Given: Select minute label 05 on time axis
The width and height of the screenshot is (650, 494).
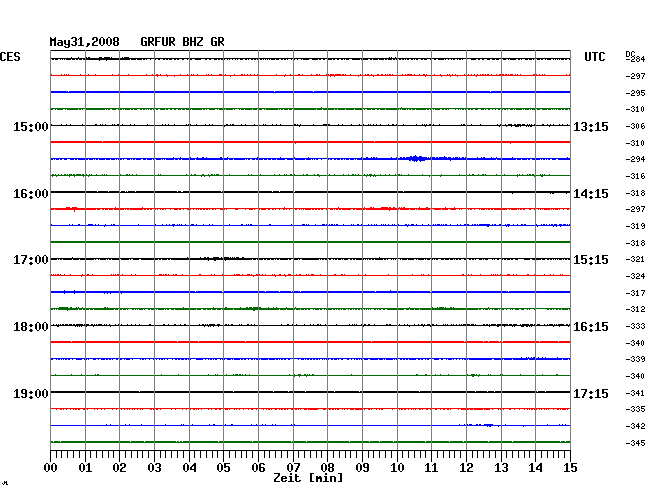Looking at the screenshot, I should pyautogui.click(x=223, y=468).
